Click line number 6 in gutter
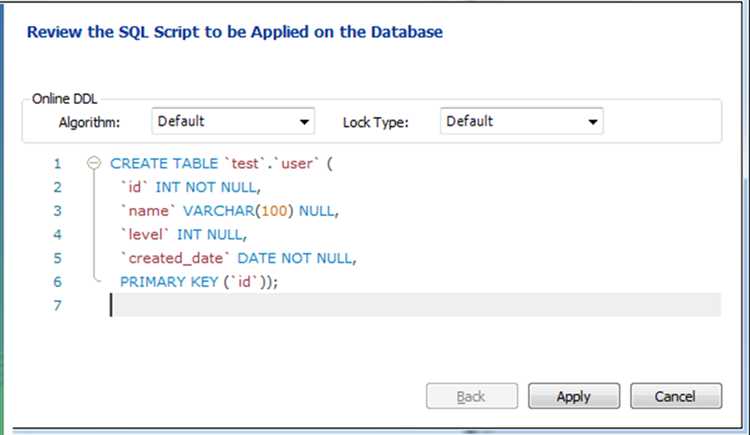Image resolution: width=750 pixels, height=435 pixels. tap(57, 282)
